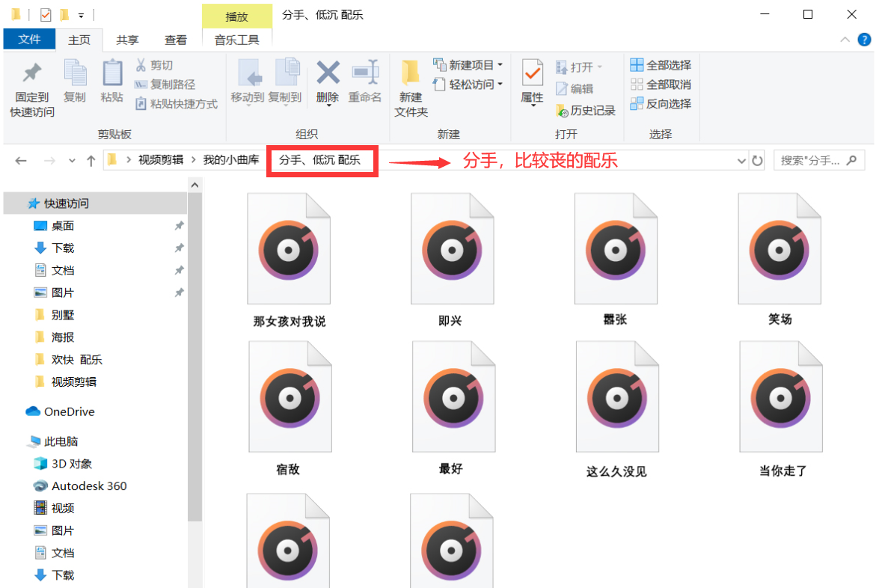Select the music file 那女孩对我说

(x=289, y=260)
